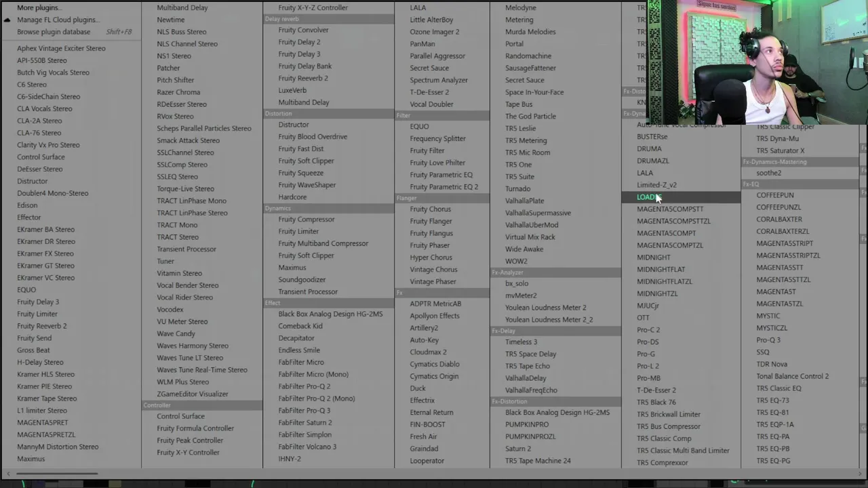Select Cymatics Diablo
This screenshot has width=868, height=488.
pos(435,365)
